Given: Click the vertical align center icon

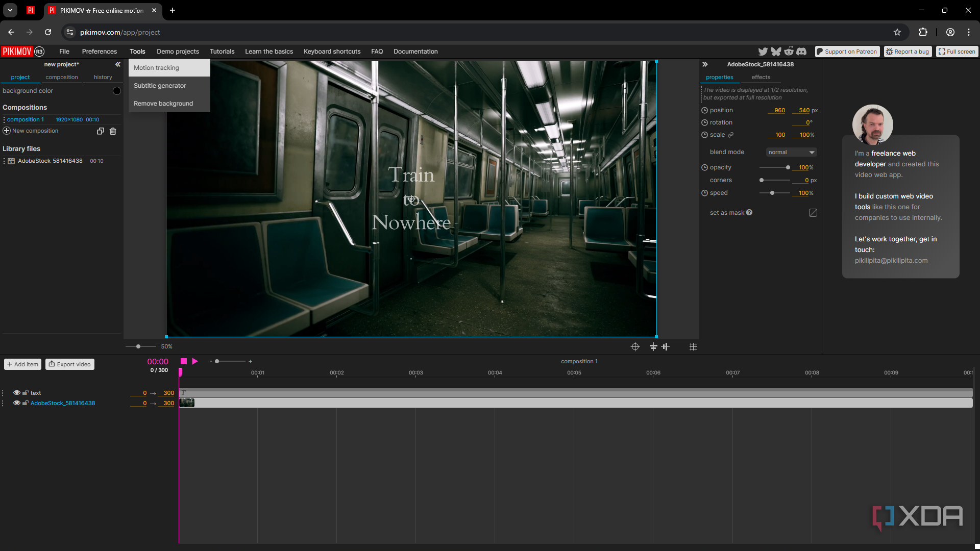Looking at the screenshot, I should tap(666, 346).
